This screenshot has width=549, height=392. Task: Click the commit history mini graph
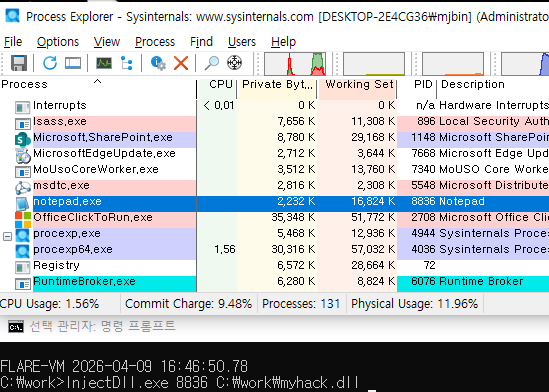374,64
